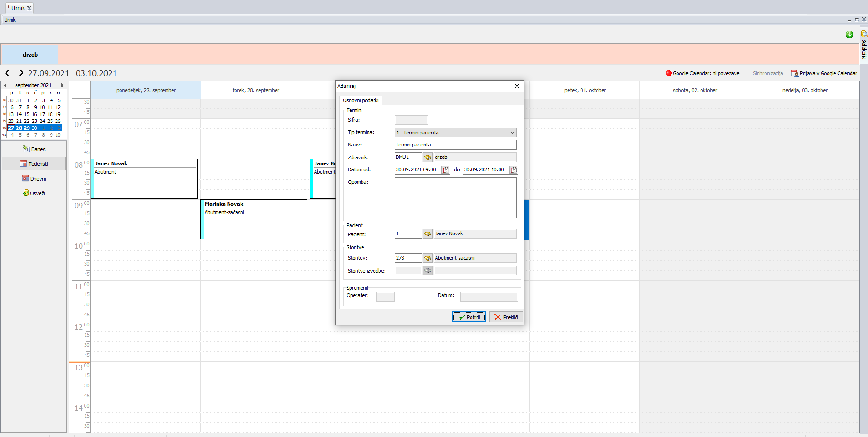Show previous month in mini calendar
Viewport: 868px width, 437px height.
coord(5,86)
